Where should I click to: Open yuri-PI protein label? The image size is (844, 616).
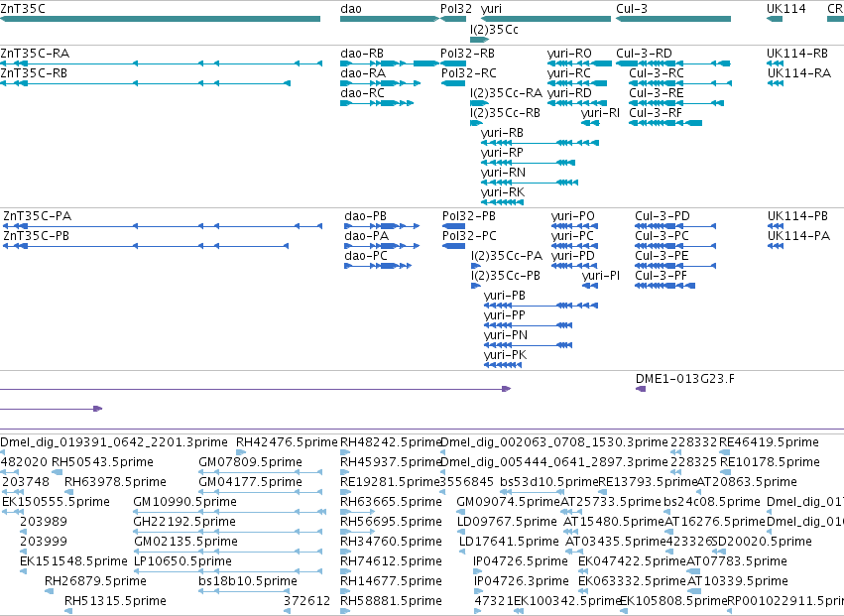click(x=601, y=276)
